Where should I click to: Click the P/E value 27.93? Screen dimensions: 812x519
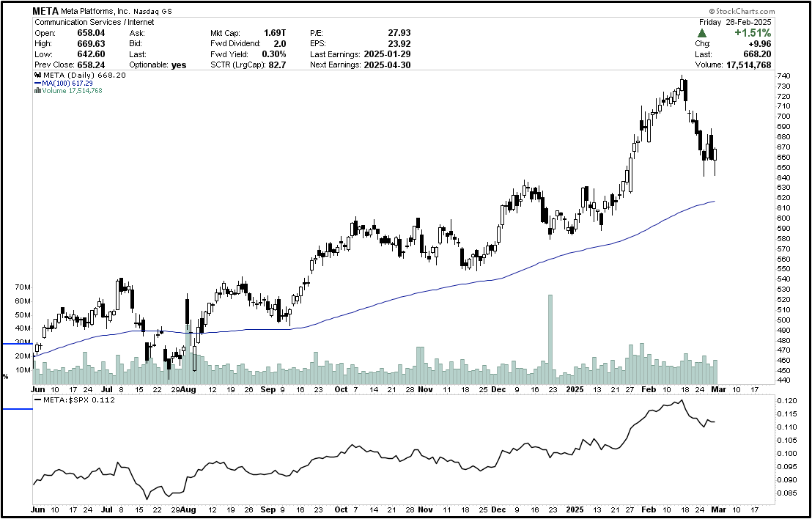pyautogui.click(x=398, y=33)
